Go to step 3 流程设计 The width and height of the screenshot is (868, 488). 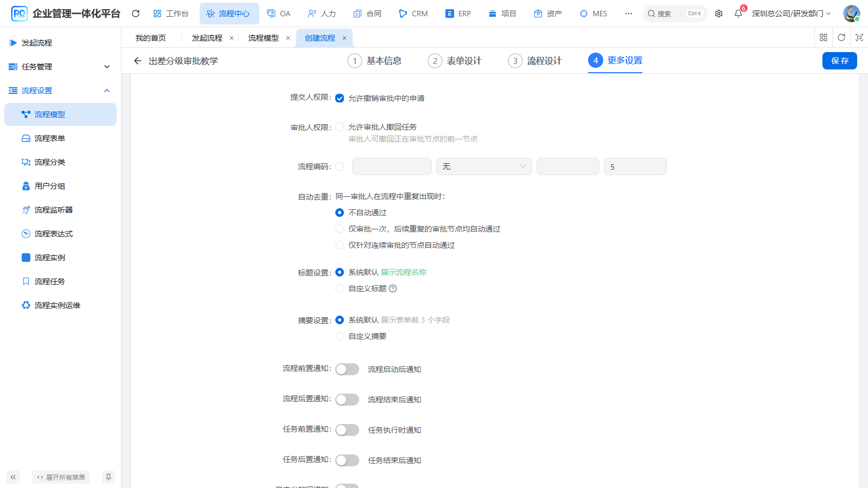535,61
